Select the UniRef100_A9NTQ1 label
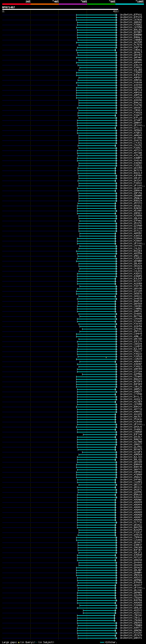This screenshot has width=146, height=644. [131, 80]
